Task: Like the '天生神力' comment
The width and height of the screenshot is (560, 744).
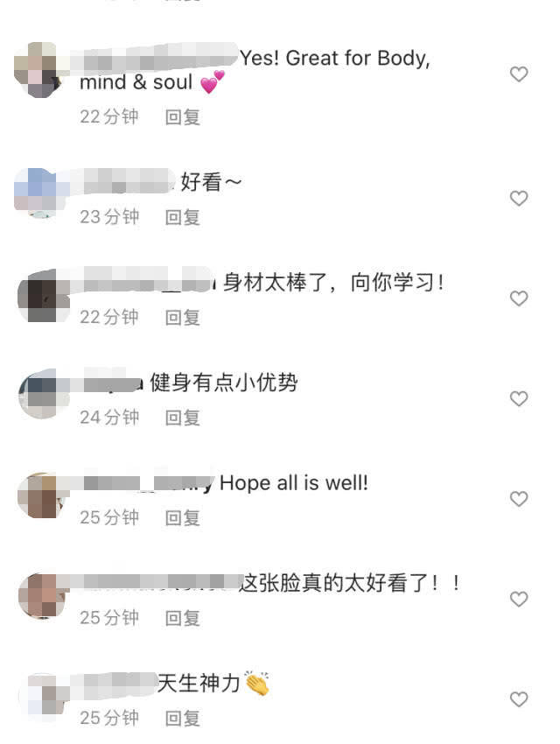Action: point(519,699)
